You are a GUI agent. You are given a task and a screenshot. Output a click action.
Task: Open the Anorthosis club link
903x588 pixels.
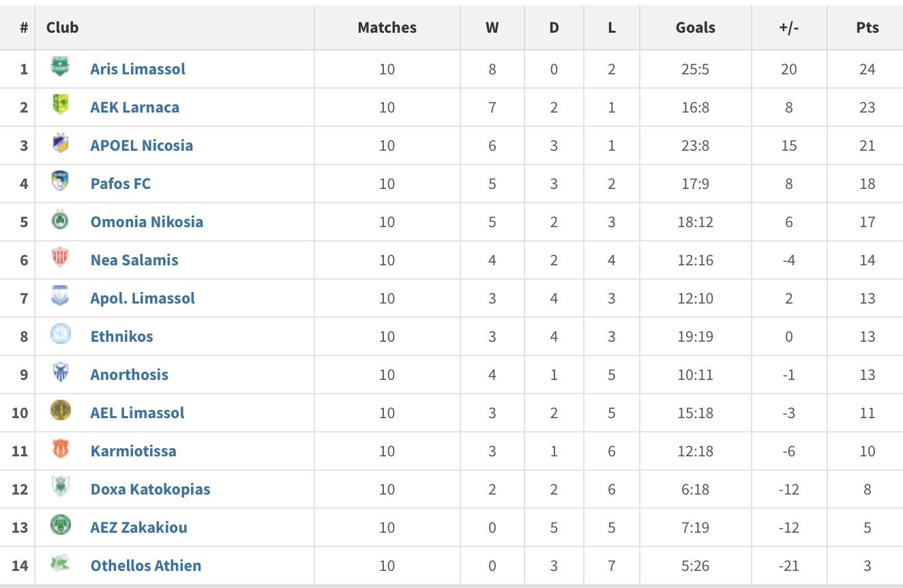129,374
